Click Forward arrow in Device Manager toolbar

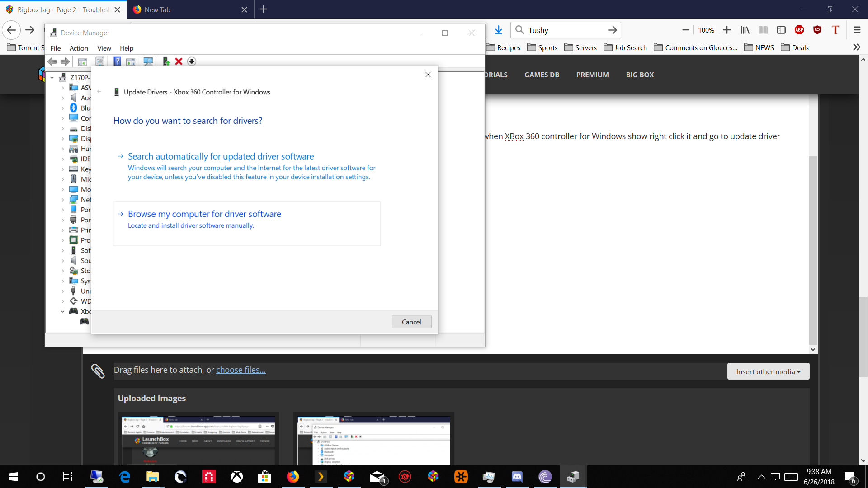pos(65,61)
